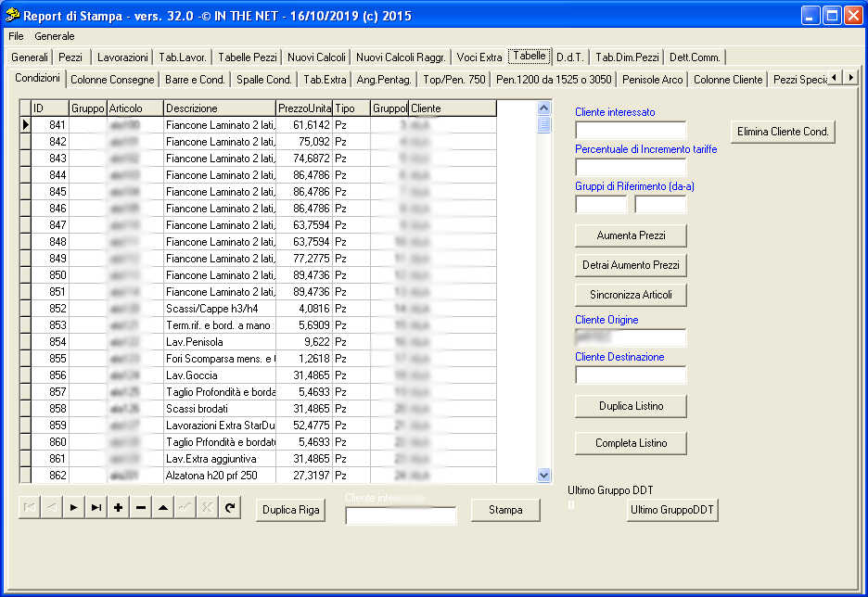
Task: Focus the Cliente Origine input field
Action: (631, 337)
